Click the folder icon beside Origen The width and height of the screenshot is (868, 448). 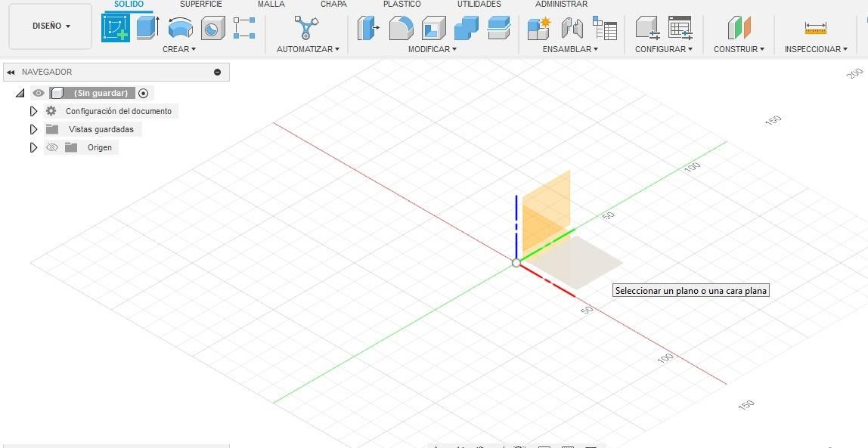coord(71,147)
